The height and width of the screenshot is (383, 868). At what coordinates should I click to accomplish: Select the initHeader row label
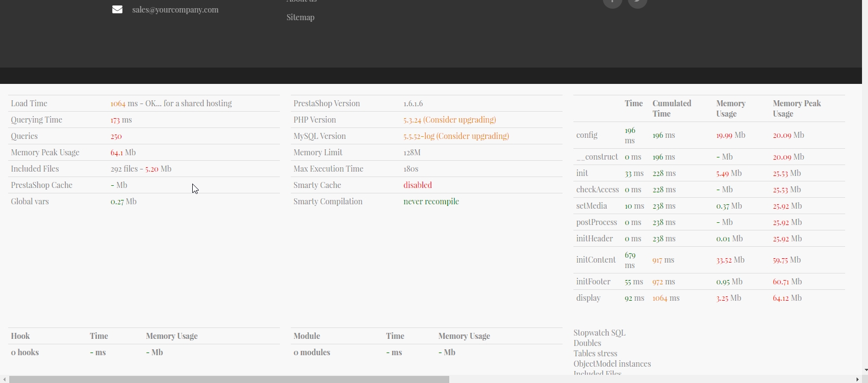[x=595, y=239]
